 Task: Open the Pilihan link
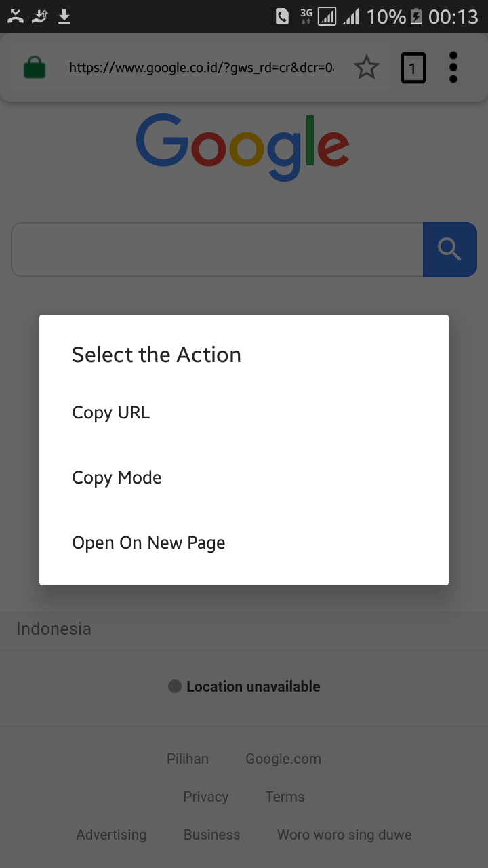coord(188,759)
